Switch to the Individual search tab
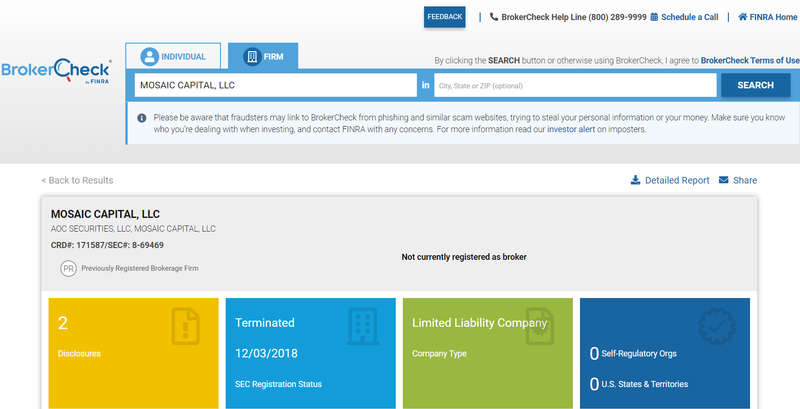 pos(173,56)
